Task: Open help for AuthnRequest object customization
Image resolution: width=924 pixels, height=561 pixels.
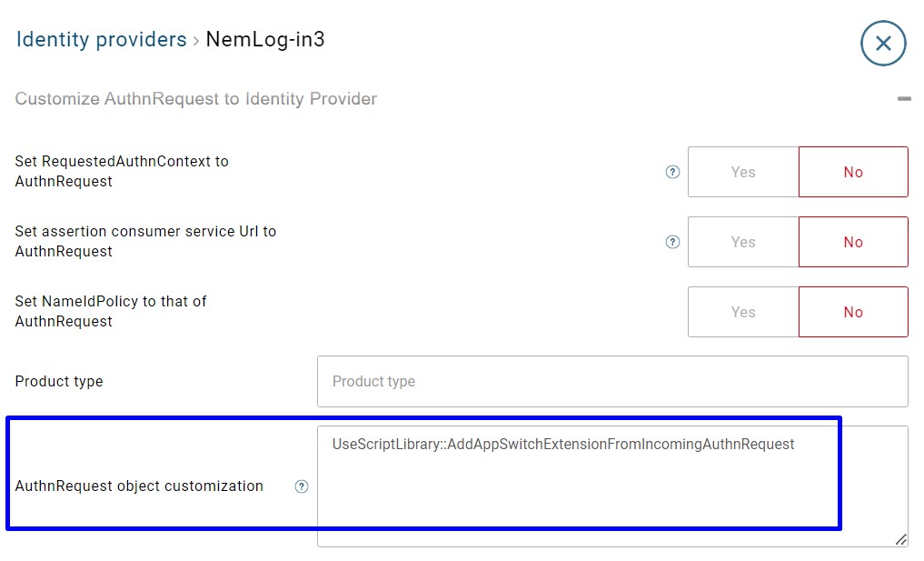Action: (301, 486)
